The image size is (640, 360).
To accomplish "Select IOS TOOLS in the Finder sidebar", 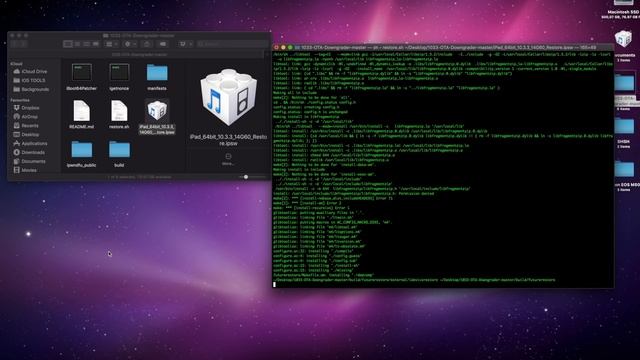I will pyautogui.click(x=31, y=80).
